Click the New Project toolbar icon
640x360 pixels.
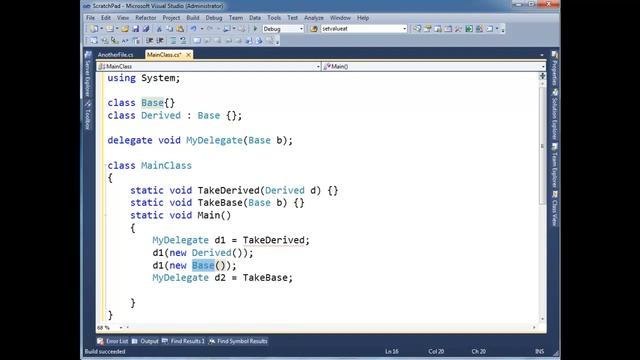point(93,29)
